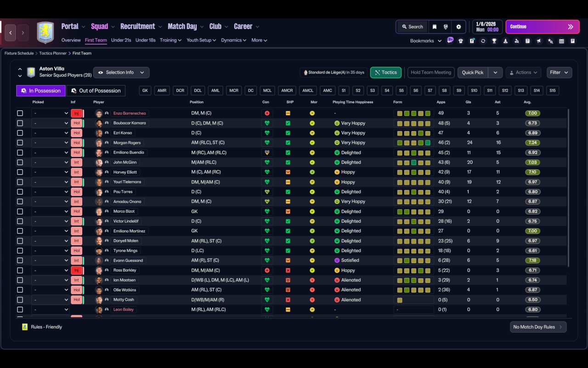This screenshot has width=588, height=368.
Task: Click Hold Team Meeting button
Action: [431, 73]
